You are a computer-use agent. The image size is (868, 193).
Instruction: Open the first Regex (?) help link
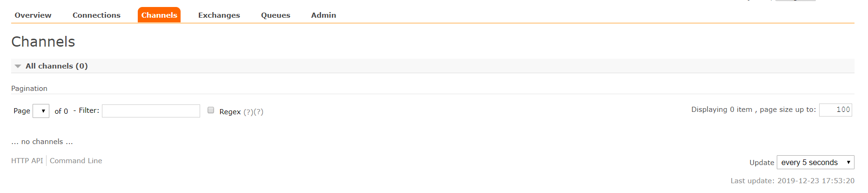[x=248, y=112]
